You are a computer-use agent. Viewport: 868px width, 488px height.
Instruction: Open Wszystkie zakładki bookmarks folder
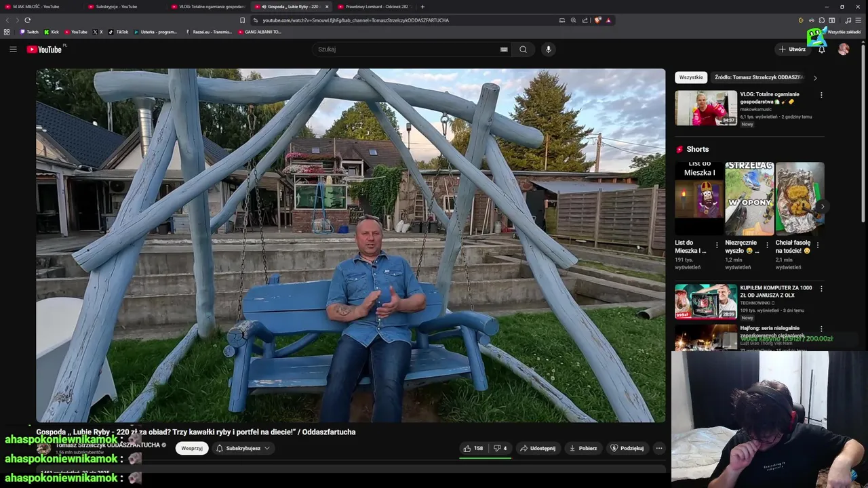(x=844, y=32)
